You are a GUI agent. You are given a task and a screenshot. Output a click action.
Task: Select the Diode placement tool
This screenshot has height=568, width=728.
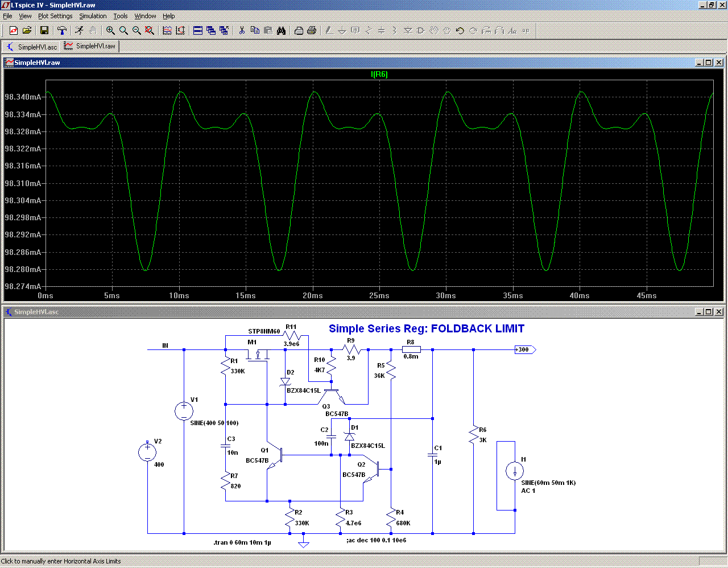coord(408,30)
